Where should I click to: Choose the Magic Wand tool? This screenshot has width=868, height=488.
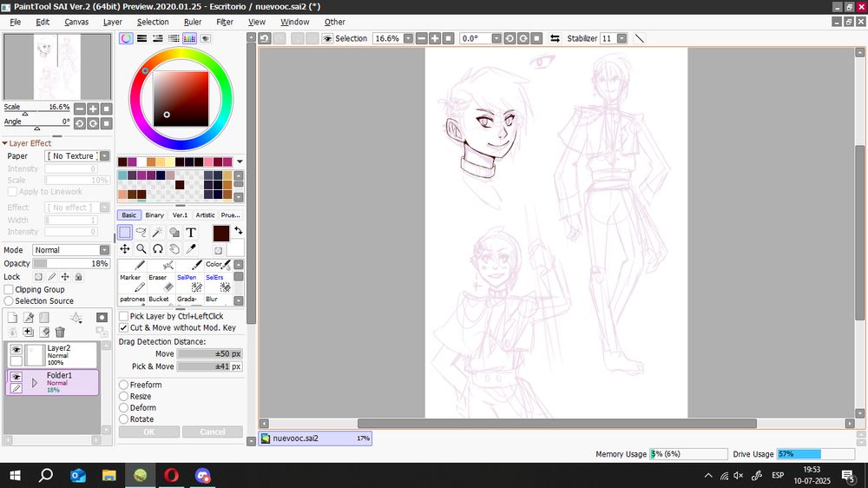[x=158, y=232]
